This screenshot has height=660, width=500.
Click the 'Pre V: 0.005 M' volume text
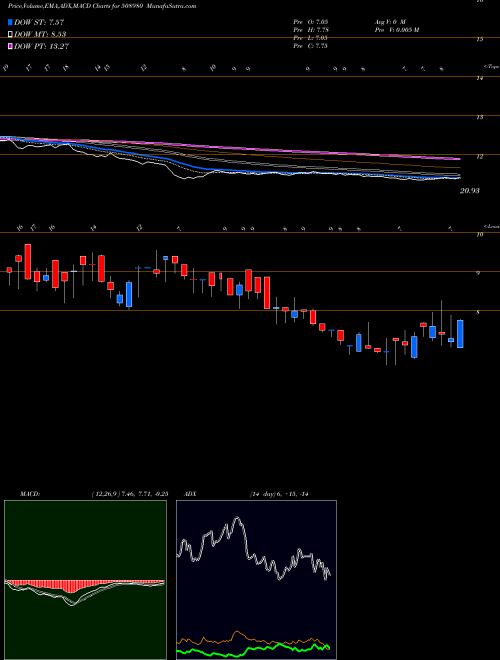396,30
